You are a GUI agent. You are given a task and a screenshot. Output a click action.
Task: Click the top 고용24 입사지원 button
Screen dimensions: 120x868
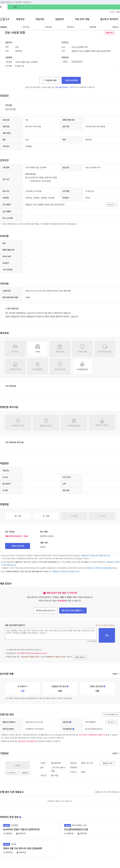pyautogui.click(x=71, y=80)
